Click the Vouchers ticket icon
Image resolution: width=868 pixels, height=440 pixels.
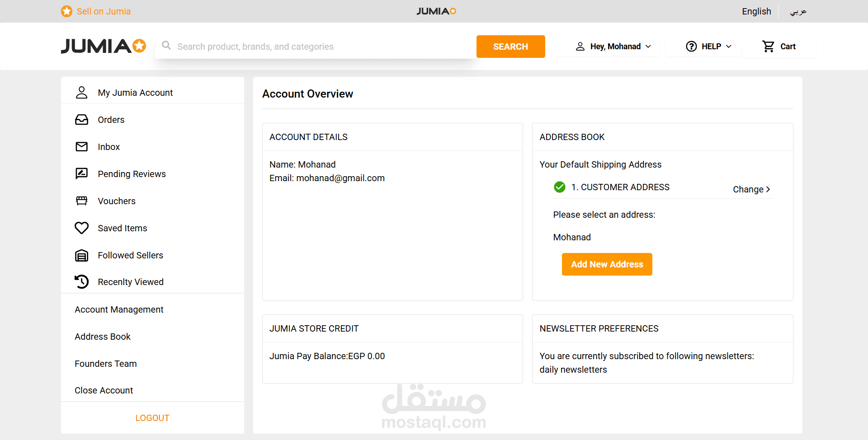pyautogui.click(x=81, y=201)
